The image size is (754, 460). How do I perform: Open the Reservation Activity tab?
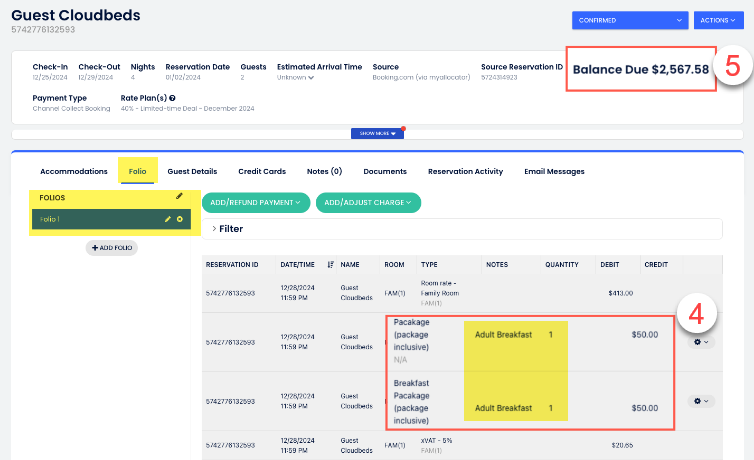point(465,171)
